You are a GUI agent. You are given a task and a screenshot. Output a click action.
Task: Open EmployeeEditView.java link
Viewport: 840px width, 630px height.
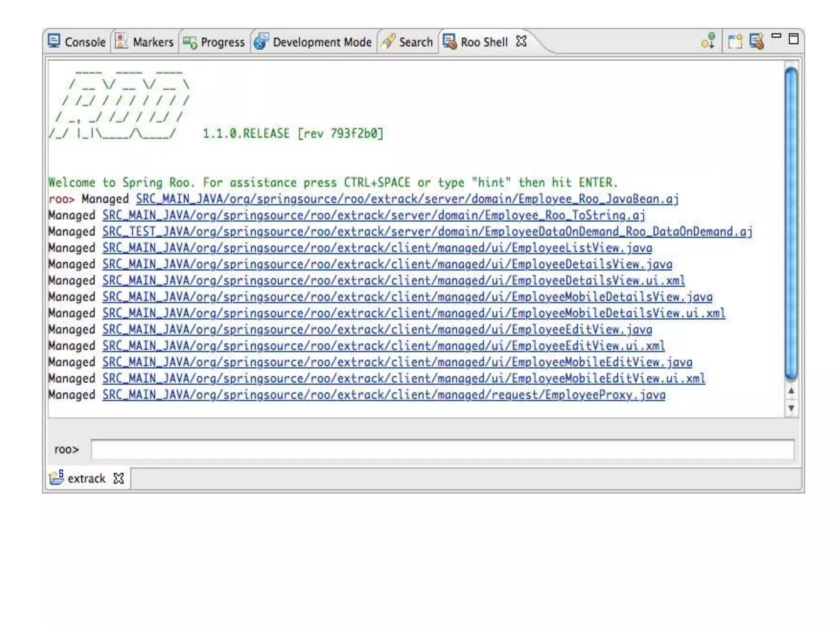(x=377, y=330)
